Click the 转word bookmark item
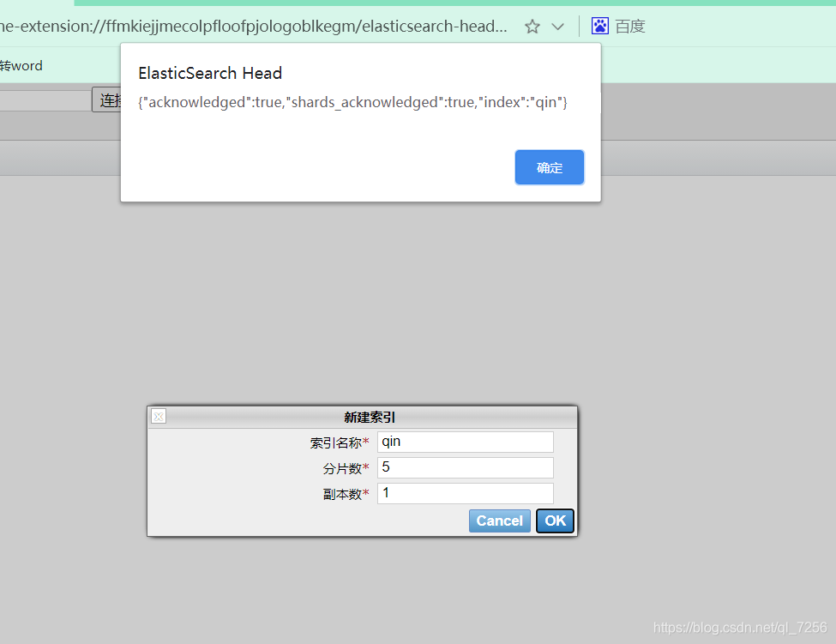 tap(21, 65)
